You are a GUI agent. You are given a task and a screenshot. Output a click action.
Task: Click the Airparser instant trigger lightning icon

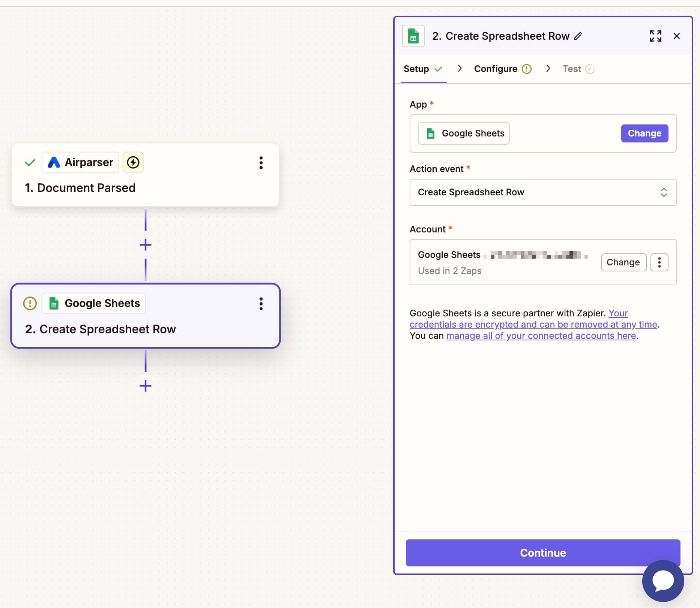(133, 162)
